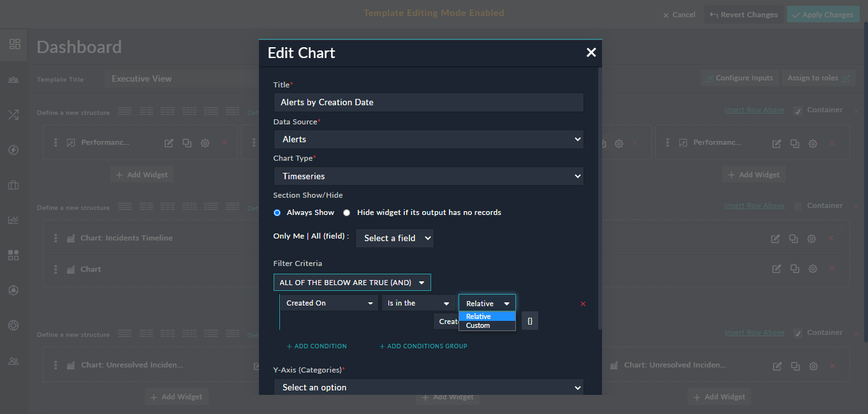The width and height of the screenshot is (868, 414).
Task: Select Relative in the open dropdown list
Action: (x=479, y=316)
